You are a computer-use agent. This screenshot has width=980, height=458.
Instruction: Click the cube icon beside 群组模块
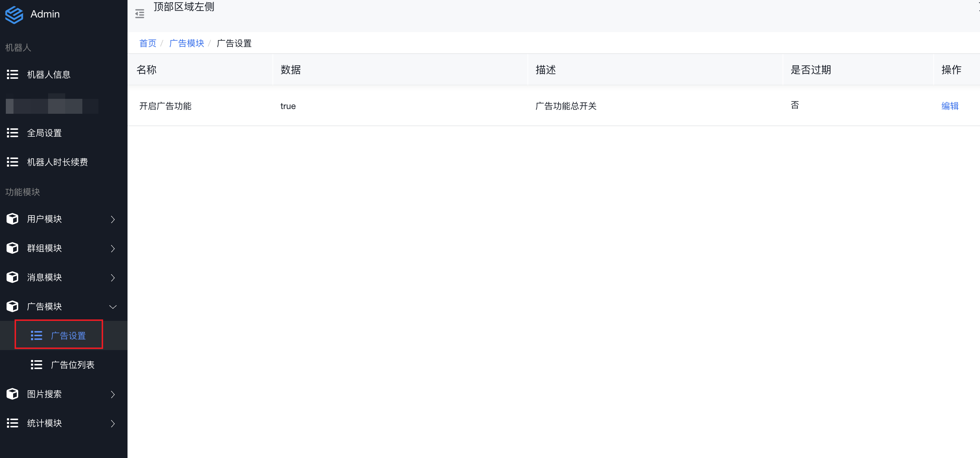click(x=12, y=248)
